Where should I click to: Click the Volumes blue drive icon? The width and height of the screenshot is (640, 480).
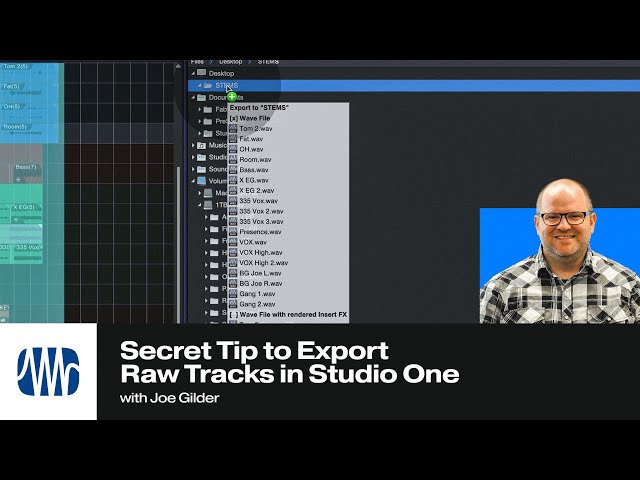(x=201, y=181)
